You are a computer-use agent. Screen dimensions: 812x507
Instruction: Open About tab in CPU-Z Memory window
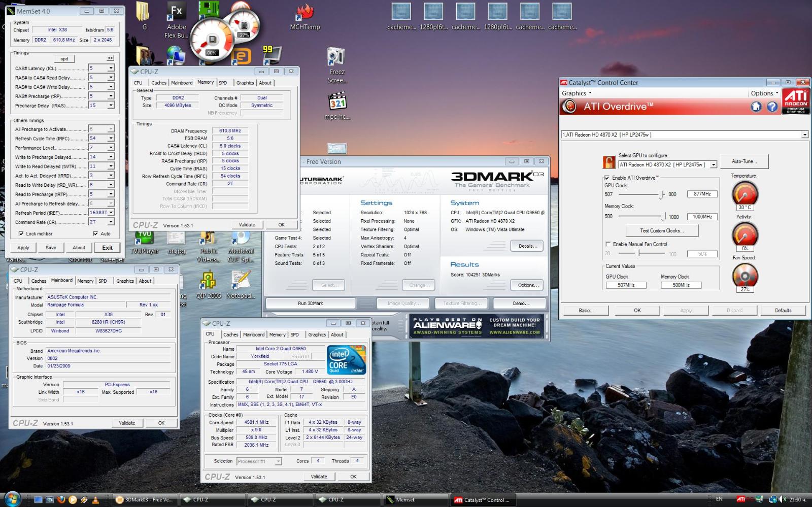[x=265, y=83]
